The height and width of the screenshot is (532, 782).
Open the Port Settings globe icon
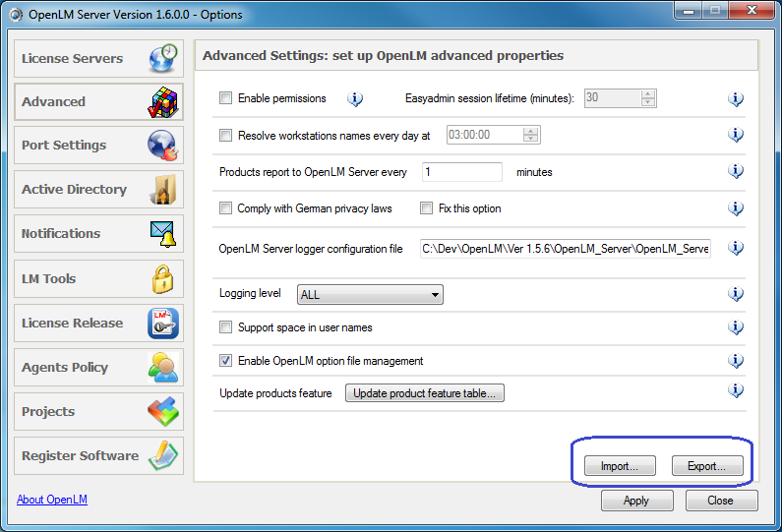163,146
